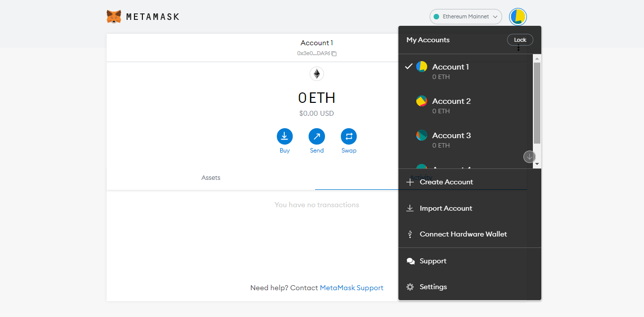Click the Ethereum logo icon
644x317 pixels.
(317, 74)
